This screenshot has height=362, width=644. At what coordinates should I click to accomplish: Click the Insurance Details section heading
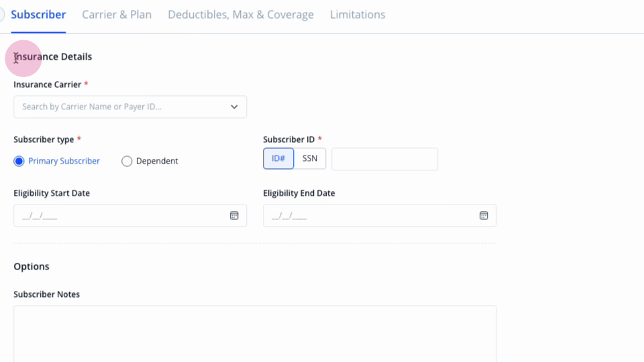point(52,56)
